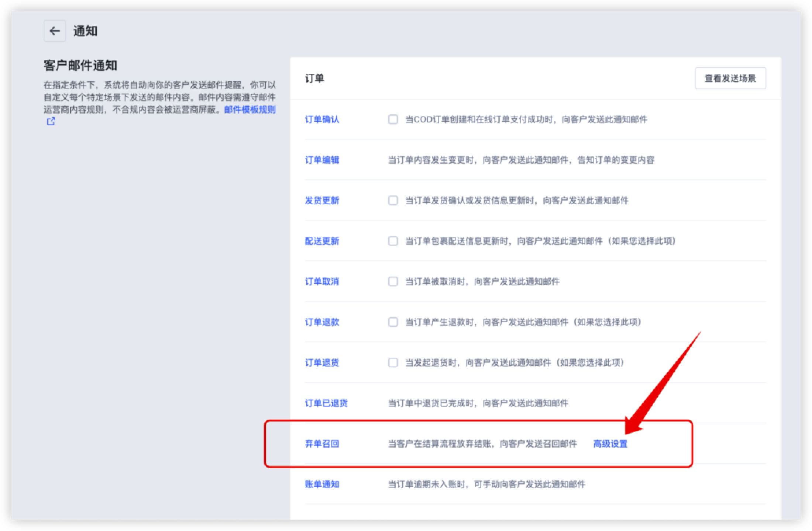This screenshot has width=812, height=531.
Task: Enable 订单取消 notification checkbox
Action: click(393, 282)
